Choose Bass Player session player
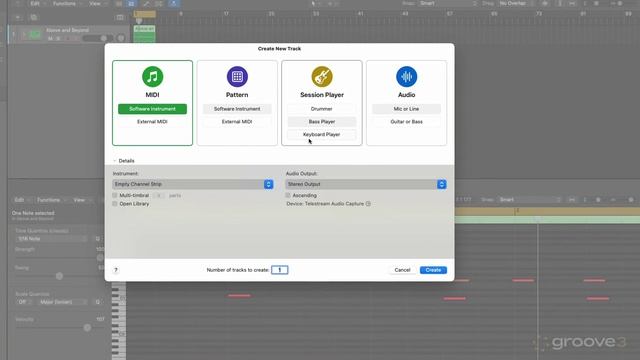640x360 pixels. click(x=322, y=122)
